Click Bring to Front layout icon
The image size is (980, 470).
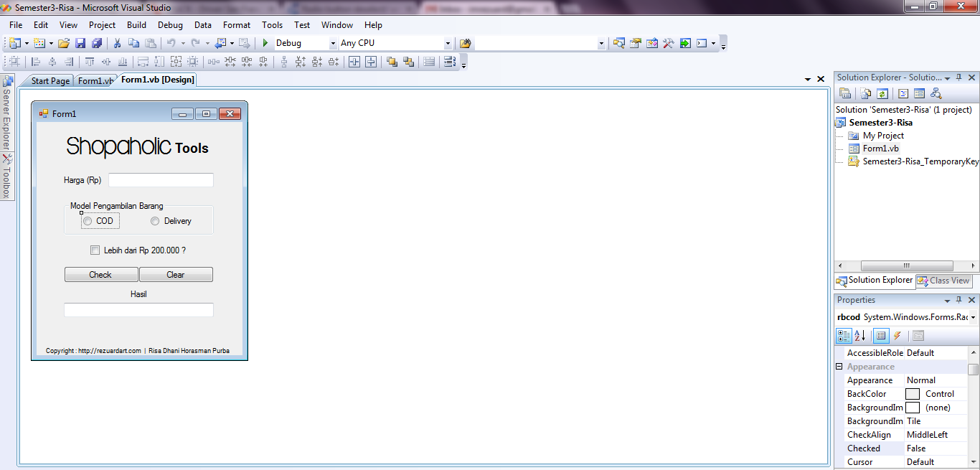tap(392, 62)
